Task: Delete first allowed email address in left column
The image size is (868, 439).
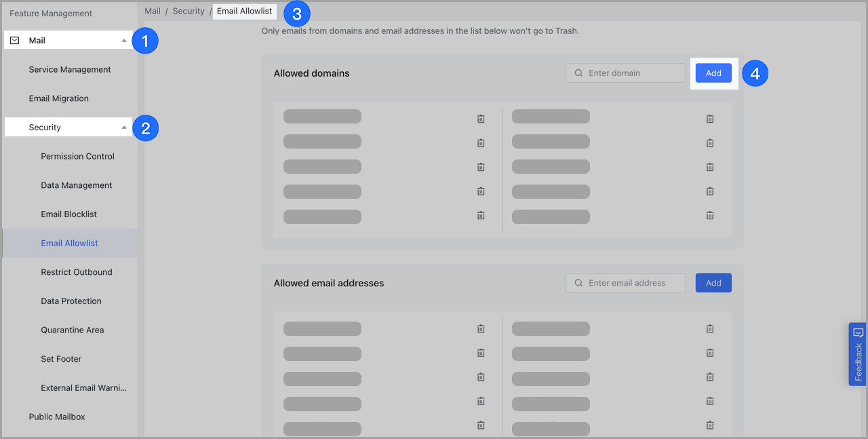Action: [x=481, y=328]
